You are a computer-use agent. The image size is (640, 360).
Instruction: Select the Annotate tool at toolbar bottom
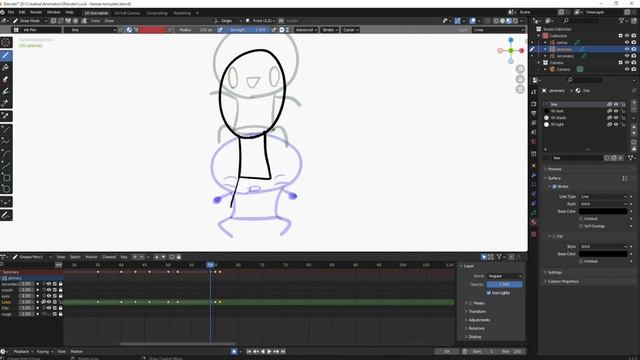6,215
